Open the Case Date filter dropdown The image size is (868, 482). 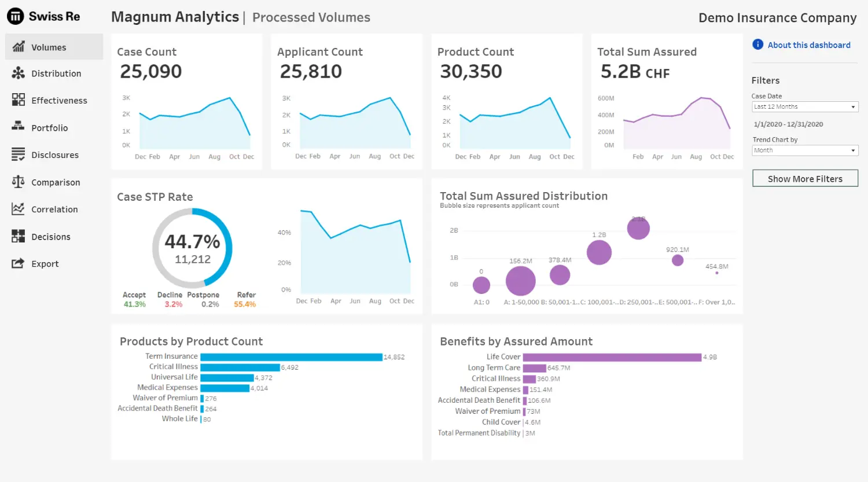[805, 106]
